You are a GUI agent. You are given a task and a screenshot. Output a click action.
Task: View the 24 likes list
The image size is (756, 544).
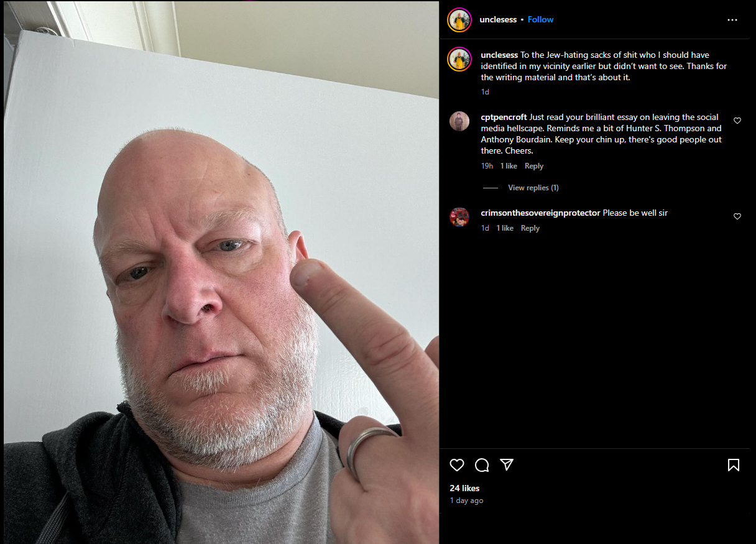[x=465, y=488]
